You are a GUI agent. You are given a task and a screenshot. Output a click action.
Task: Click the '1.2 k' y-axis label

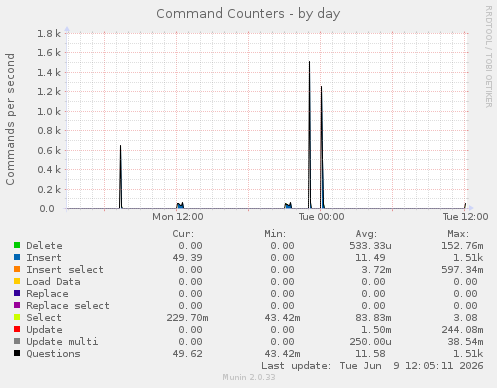coord(49,92)
